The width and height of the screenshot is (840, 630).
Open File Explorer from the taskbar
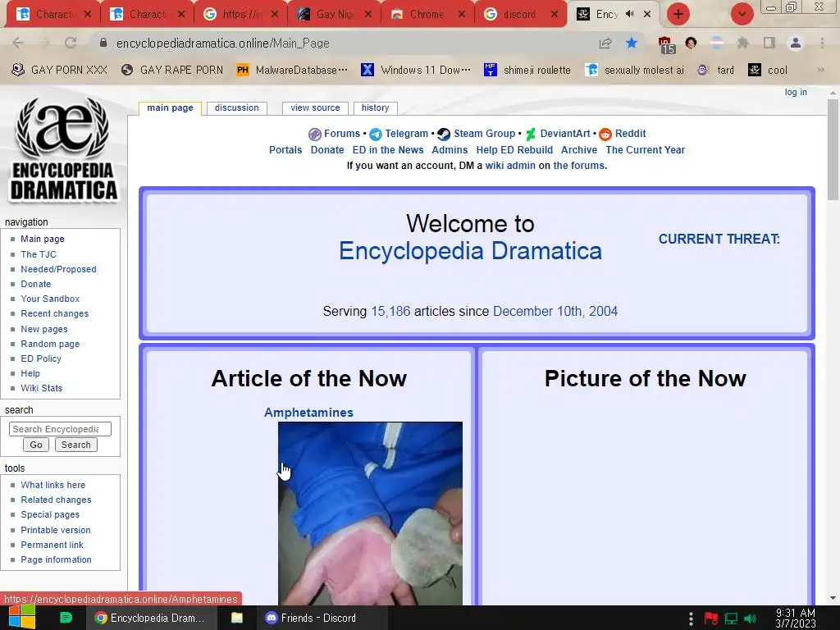coord(237,618)
